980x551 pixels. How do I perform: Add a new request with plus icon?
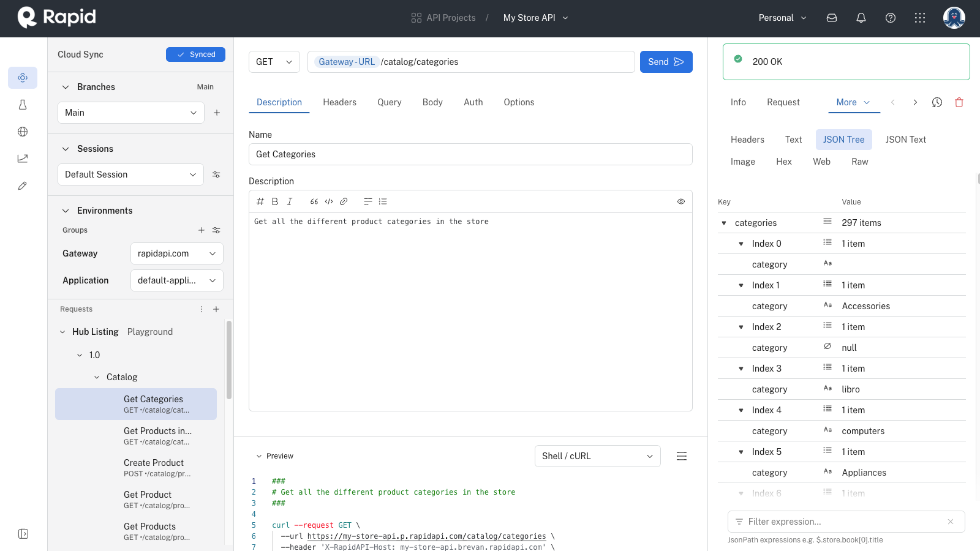pos(216,309)
